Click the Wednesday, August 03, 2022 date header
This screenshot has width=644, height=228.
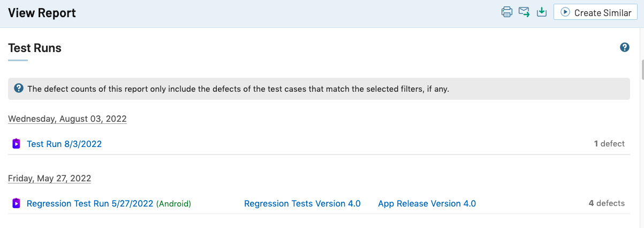[x=67, y=119]
